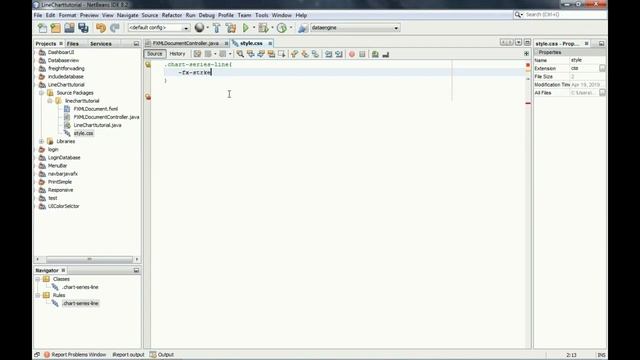Click the Next Bookmark editor icon
The image size is (640, 360).
click(305, 54)
